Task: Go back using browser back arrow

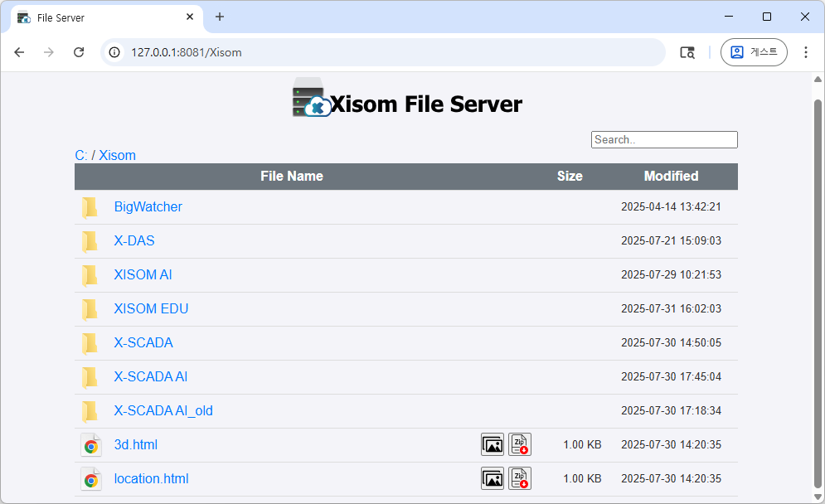Action: [19, 52]
